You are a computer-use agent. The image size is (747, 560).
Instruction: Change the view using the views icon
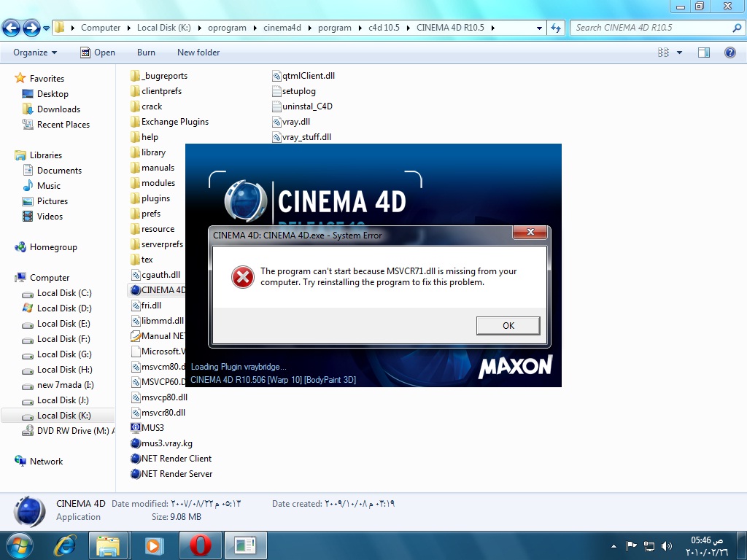point(663,52)
